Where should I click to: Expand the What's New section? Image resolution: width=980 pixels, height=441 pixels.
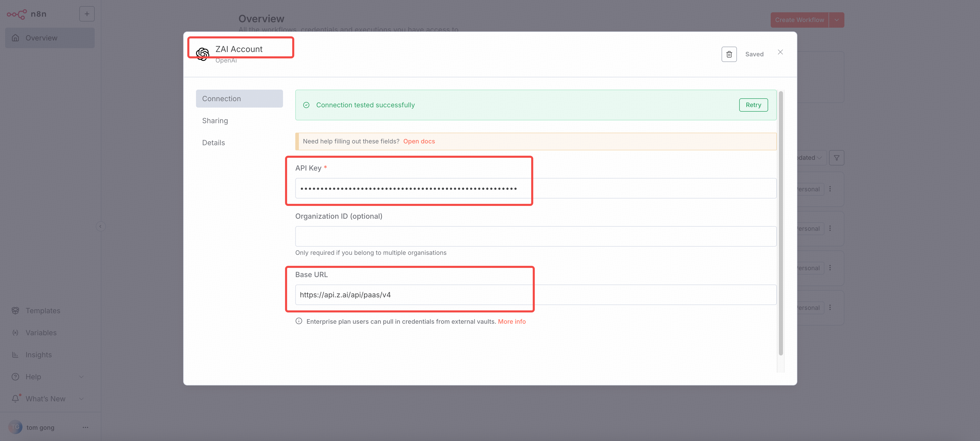[x=81, y=399]
